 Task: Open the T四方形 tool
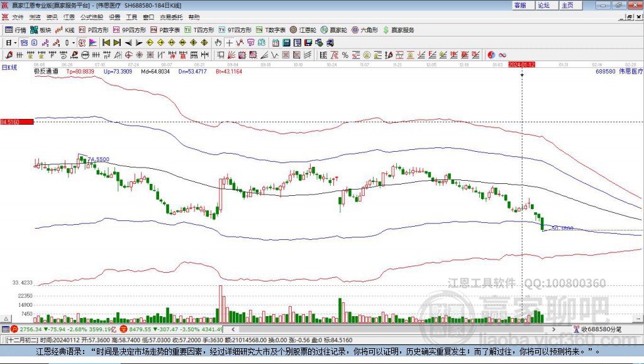pyautogui.click(x=199, y=30)
